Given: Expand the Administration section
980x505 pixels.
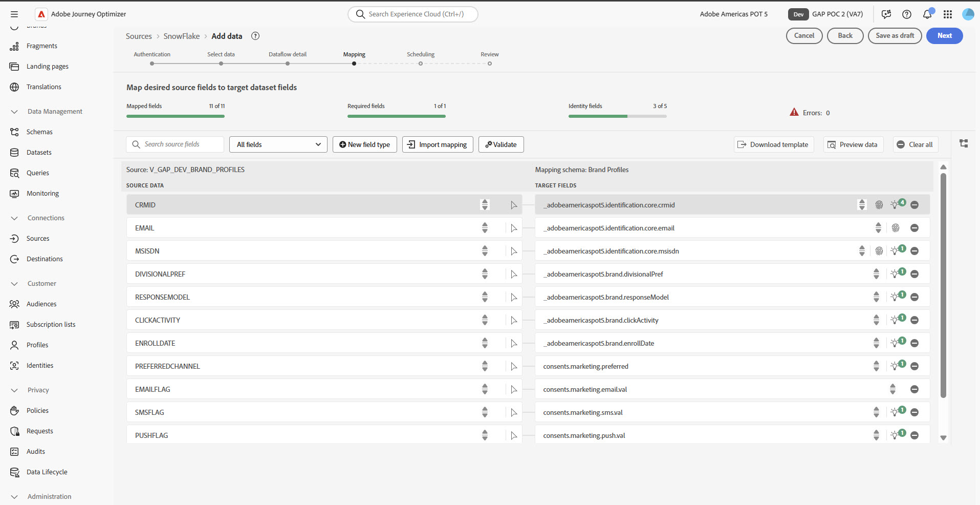Looking at the screenshot, I should point(14,497).
